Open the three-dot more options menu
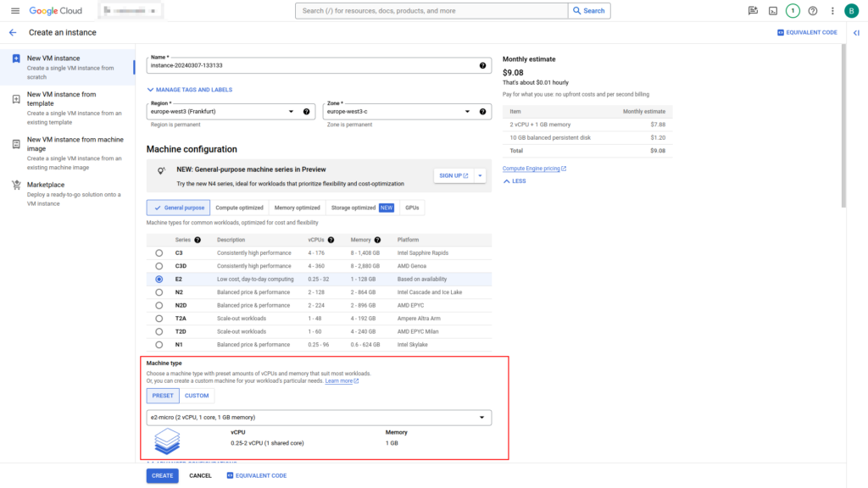This screenshot has width=868, height=488. pyautogui.click(x=832, y=11)
